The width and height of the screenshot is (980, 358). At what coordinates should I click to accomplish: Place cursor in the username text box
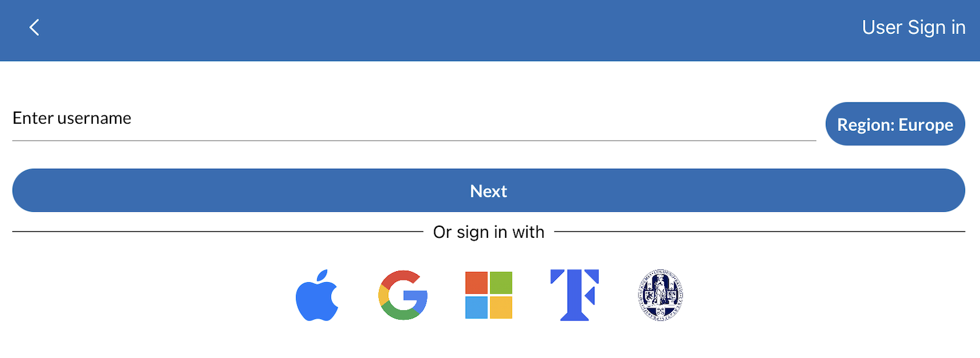(414, 118)
